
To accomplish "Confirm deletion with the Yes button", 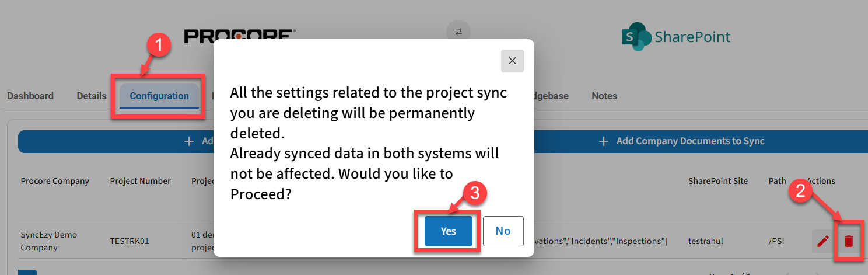I will point(448,231).
